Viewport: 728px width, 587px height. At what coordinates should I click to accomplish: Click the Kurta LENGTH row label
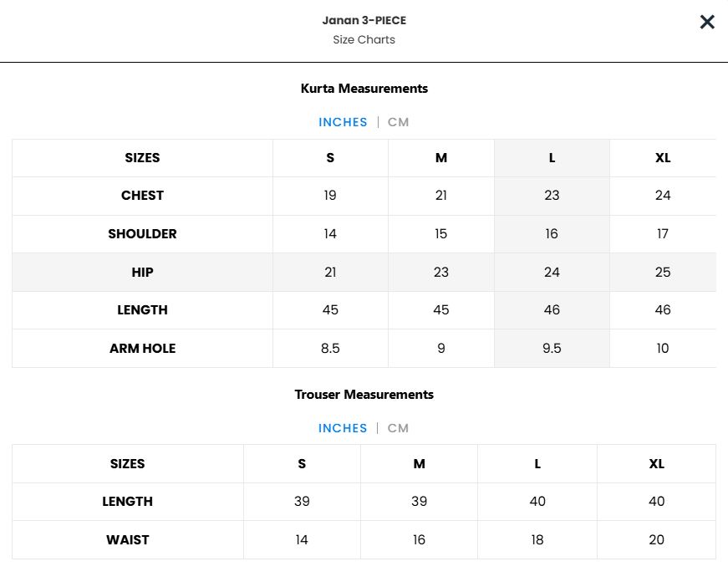coord(142,309)
